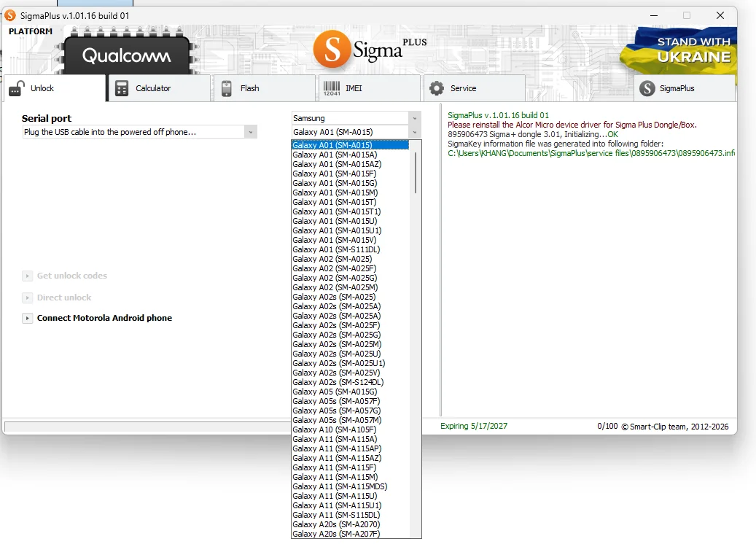Select Galaxy A02s (SM-A025U1)
This screenshot has height=552, width=756.
pyautogui.click(x=351, y=363)
